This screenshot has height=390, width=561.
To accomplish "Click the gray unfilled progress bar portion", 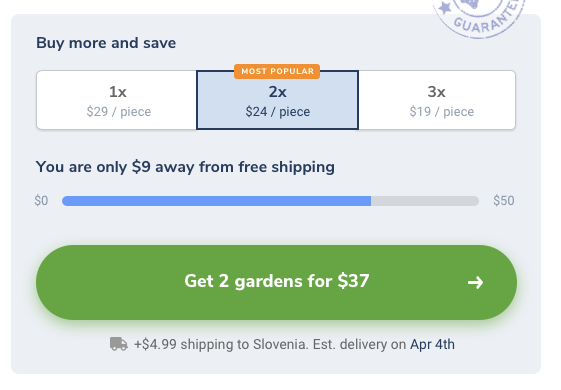I will (x=425, y=201).
